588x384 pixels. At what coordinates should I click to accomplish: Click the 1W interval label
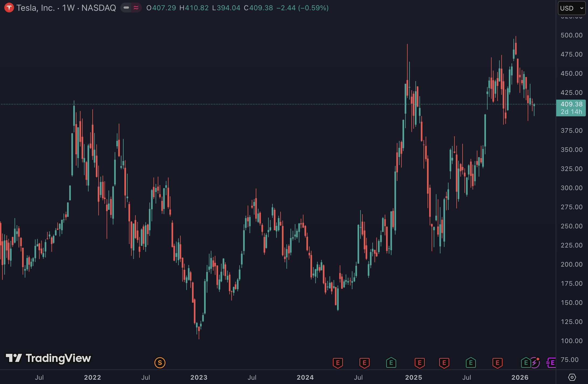pyautogui.click(x=68, y=8)
